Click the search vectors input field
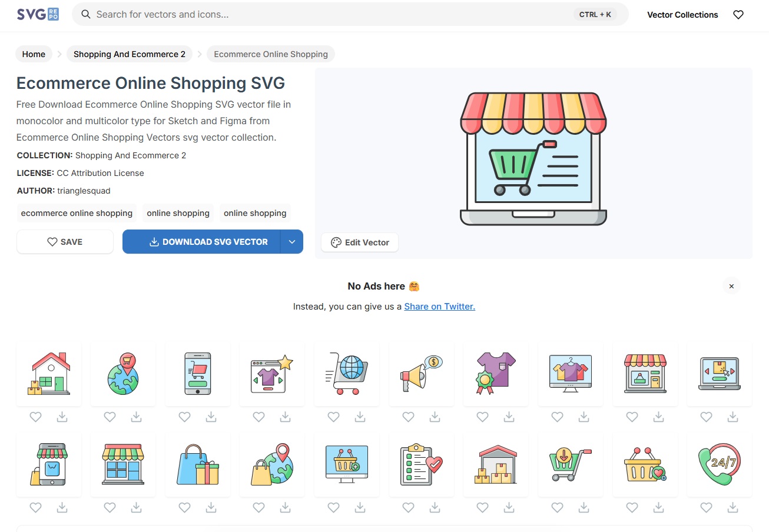This screenshot has width=769, height=532. pyautogui.click(x=330, y=14)
